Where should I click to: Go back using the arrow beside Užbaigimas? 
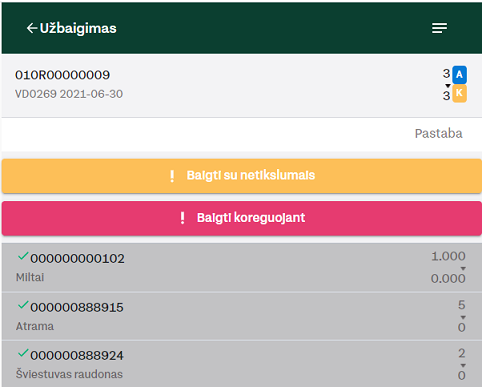pos(32,28)
